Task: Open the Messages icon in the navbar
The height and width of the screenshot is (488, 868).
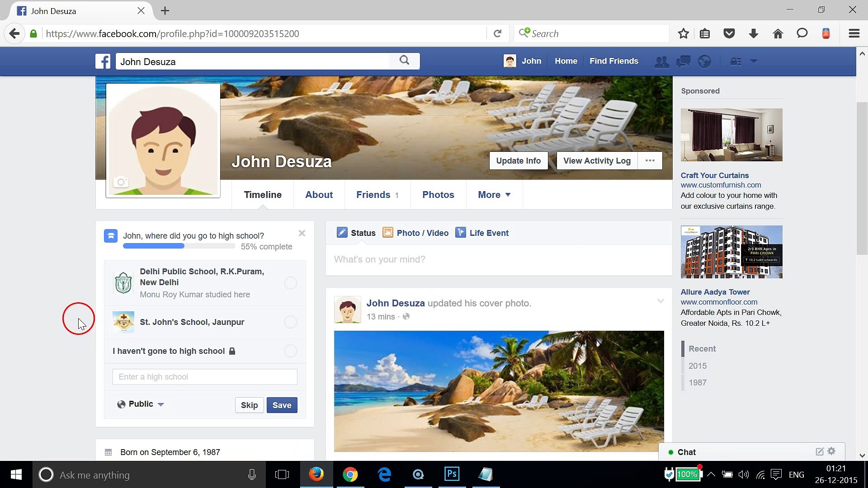Action: (683, 61)
